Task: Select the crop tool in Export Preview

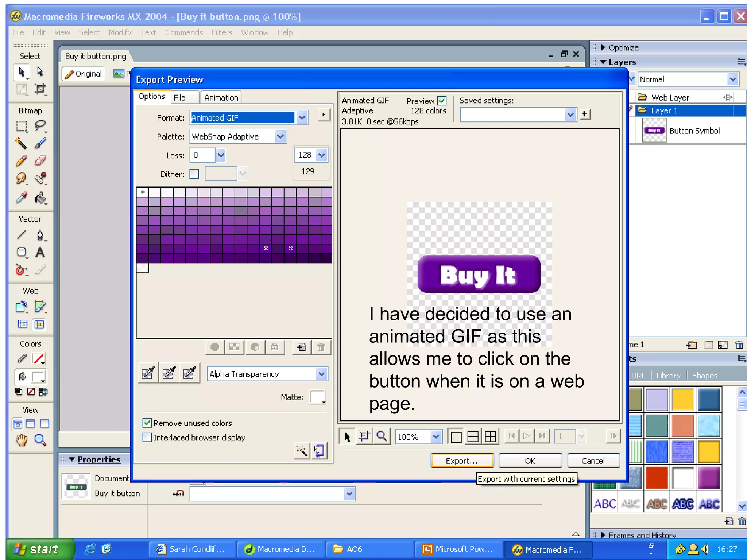Action: coord(364,436)
